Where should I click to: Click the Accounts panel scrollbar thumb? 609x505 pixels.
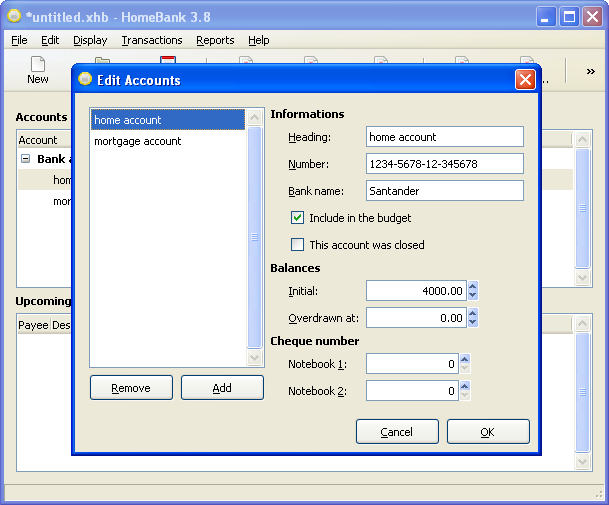click(x=583, y=208)
